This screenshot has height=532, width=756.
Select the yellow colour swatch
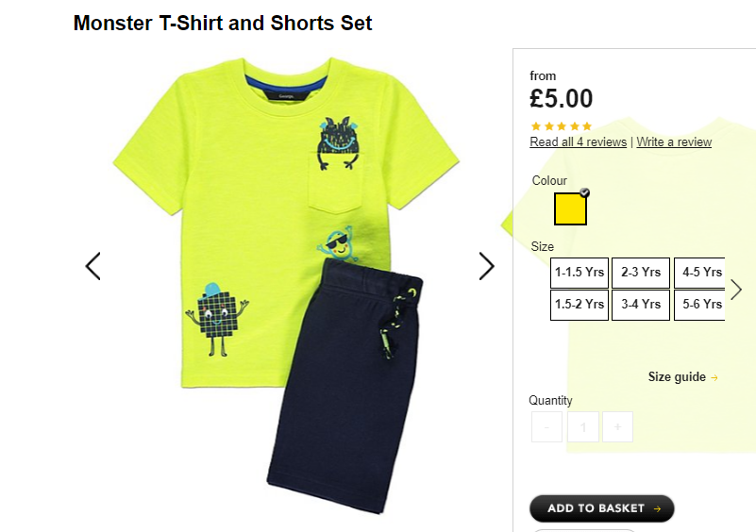tap(570, 208)
